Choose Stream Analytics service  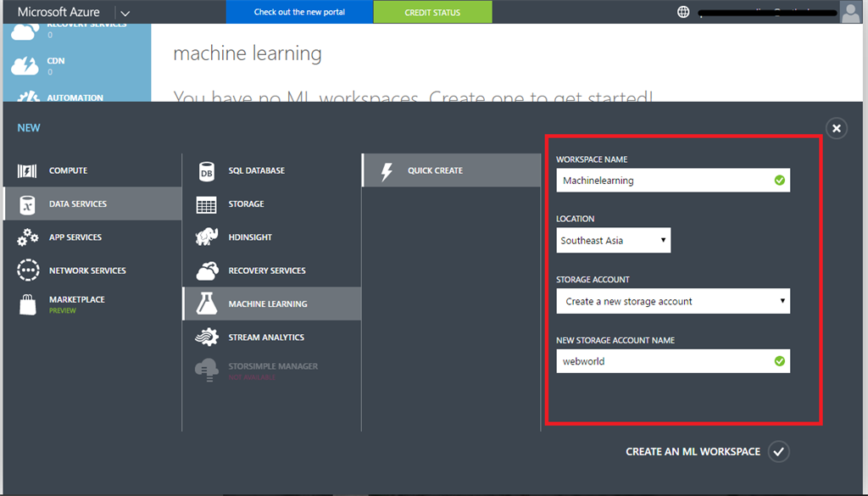pyautogui.click(x=272, y=337)
